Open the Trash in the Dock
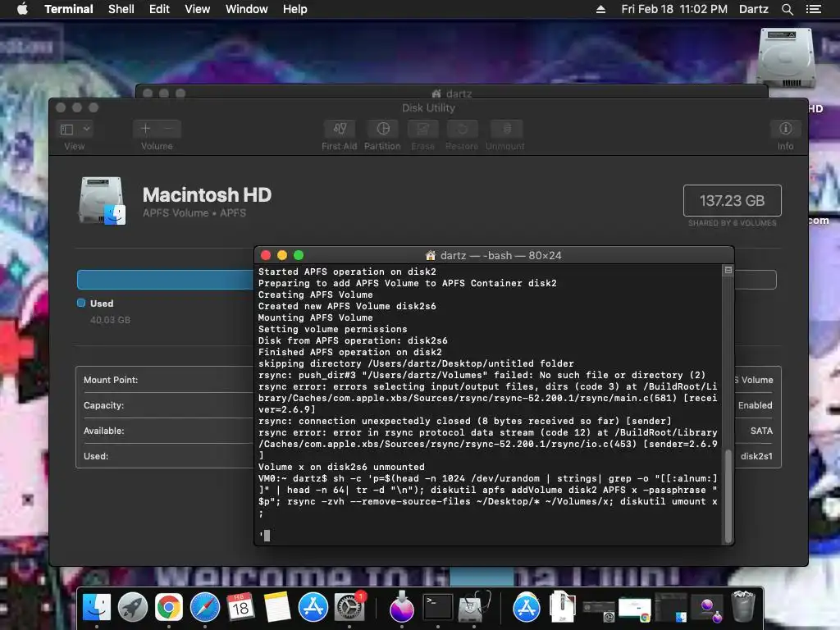Screen dimensions: 840x630 743,606
